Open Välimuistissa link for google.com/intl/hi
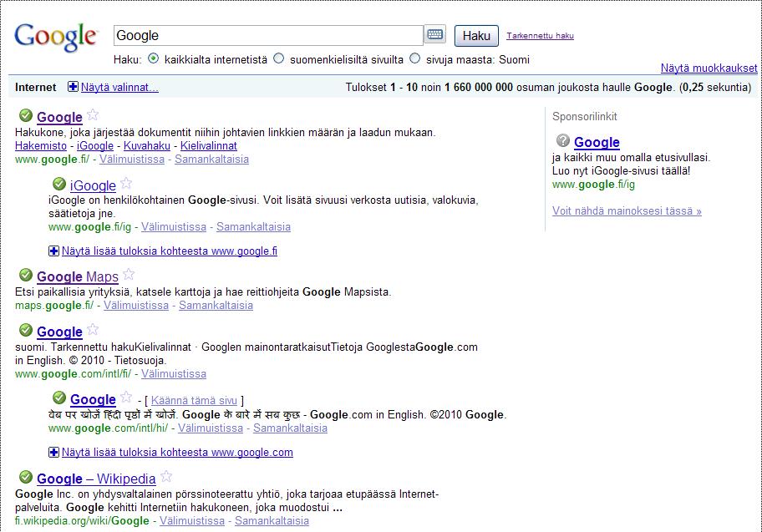This screenshot has width=762, height=532. coord(211,428)
